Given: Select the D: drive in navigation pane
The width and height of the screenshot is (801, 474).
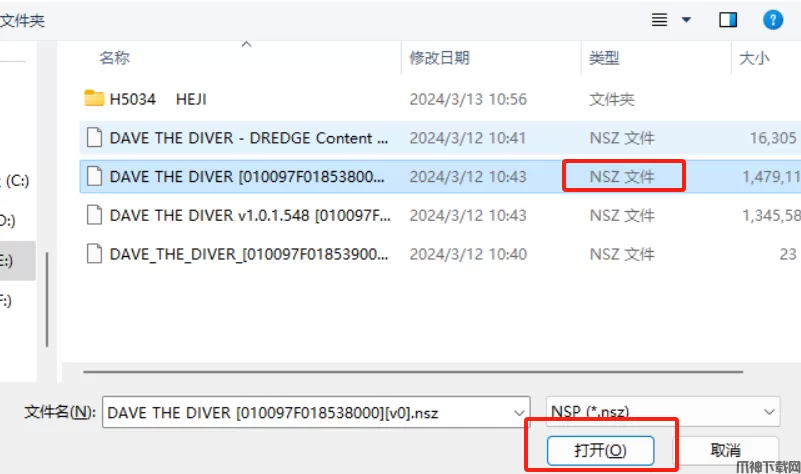Looking at the screenshot, I should tap(8, 221).
